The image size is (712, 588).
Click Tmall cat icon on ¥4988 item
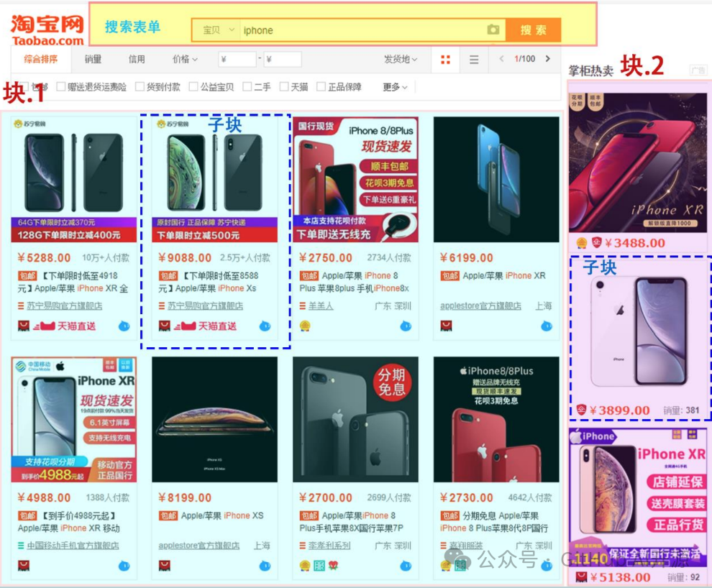[x=24, y=566]
